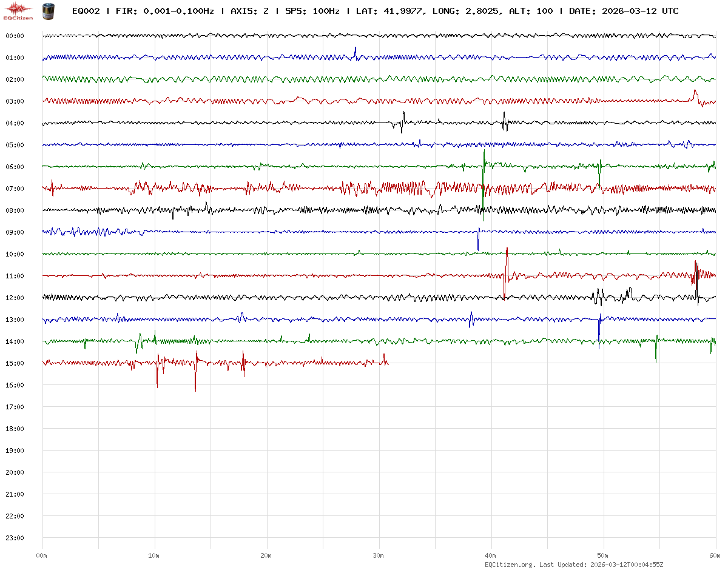728x570 pixels.
Task: Click the seismometer sensor icon beside the logo
Action: tap(47, 10)
